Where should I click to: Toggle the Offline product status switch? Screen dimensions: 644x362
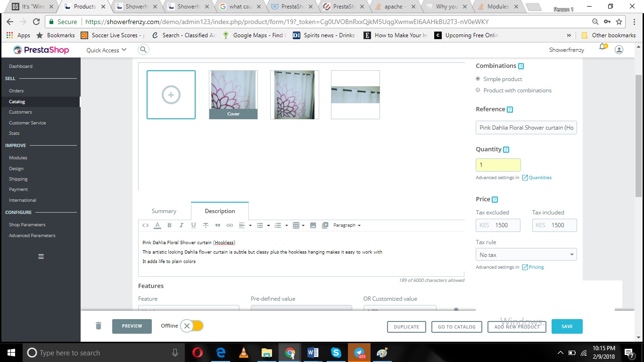[192, 326]
